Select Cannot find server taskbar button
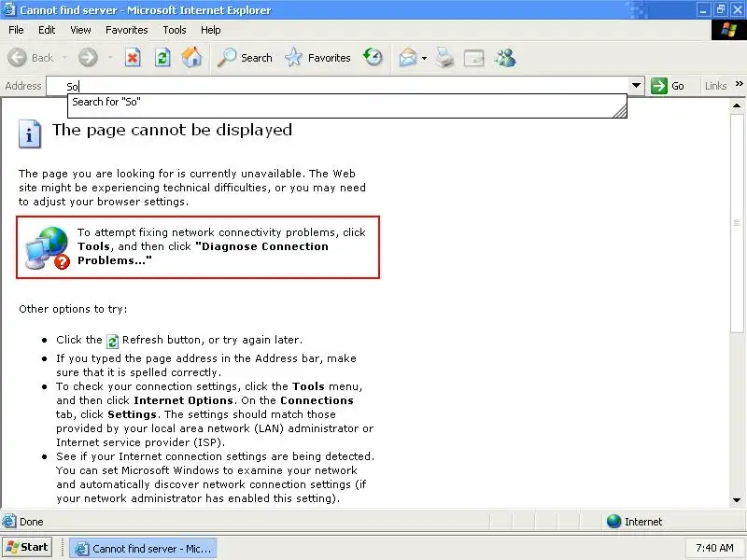The width and height of the screenshot is (747, 560). click(x=144, y=549)
